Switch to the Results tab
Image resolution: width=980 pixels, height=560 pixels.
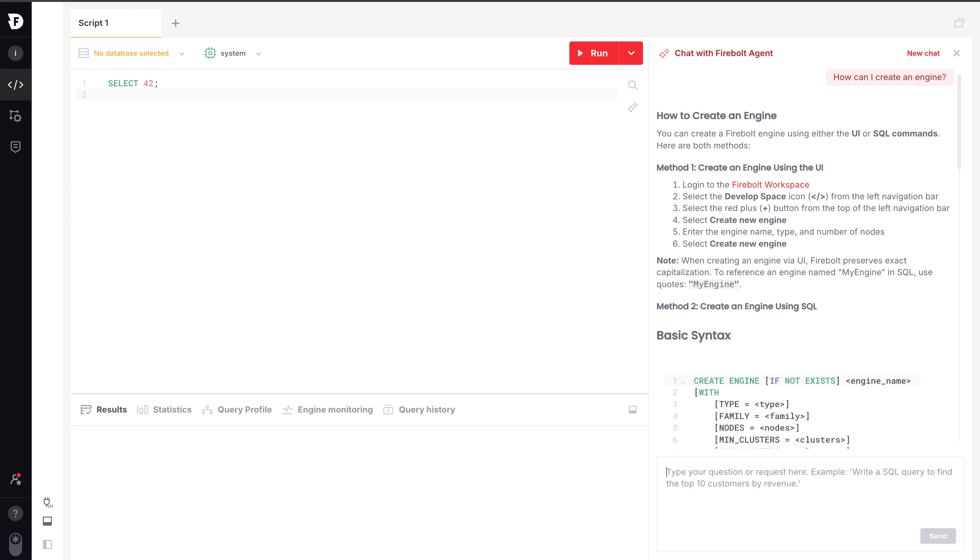click(x=103, y=410)
